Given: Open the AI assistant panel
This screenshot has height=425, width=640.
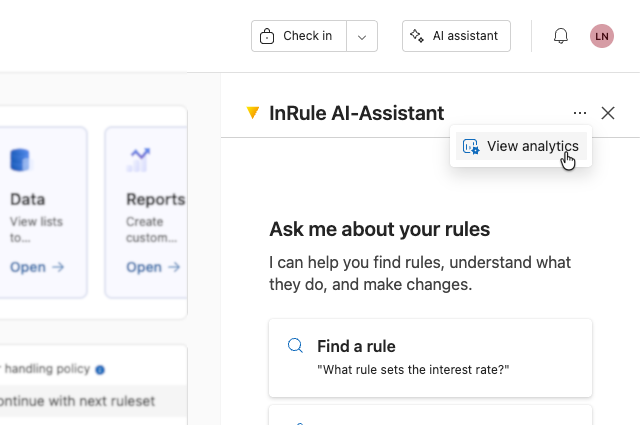Looking at the screenshot, I should point(456,36).
